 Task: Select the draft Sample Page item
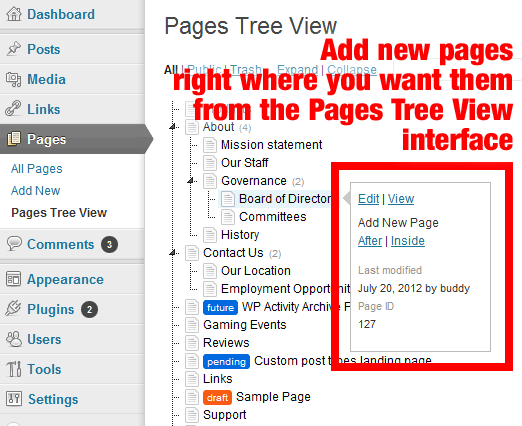pyautogui.click(x=273, y=397)
